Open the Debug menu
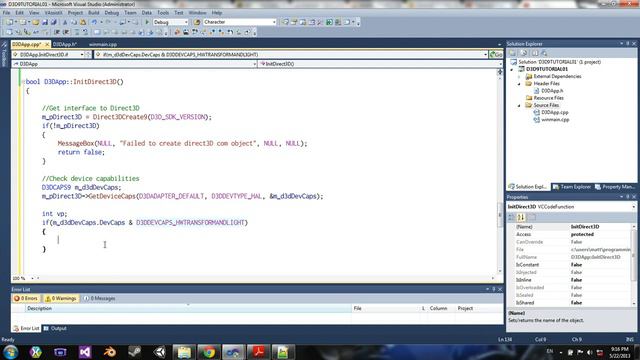640x360 pixels. pyautogui.click(x=111, y=13)
